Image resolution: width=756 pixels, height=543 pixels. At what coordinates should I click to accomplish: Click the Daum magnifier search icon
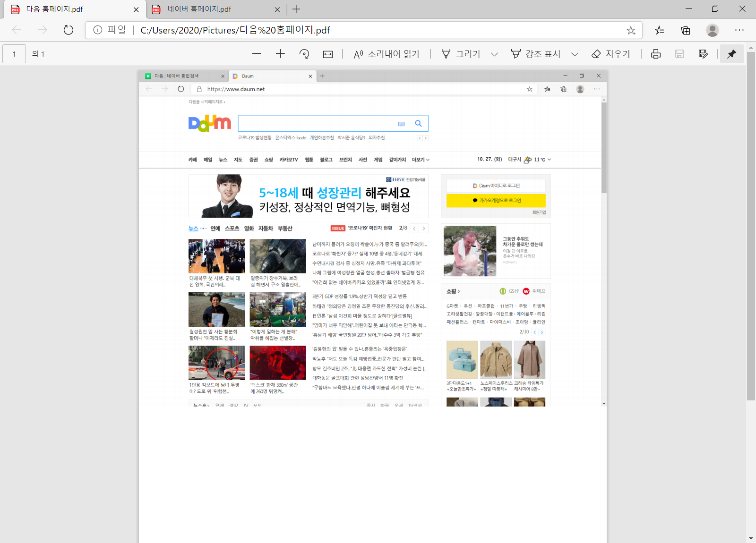(x=418, y=123)
